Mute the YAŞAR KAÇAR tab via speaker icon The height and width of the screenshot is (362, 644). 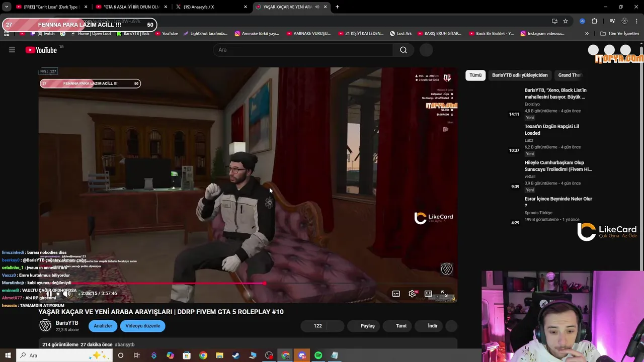tap(317, 7)
